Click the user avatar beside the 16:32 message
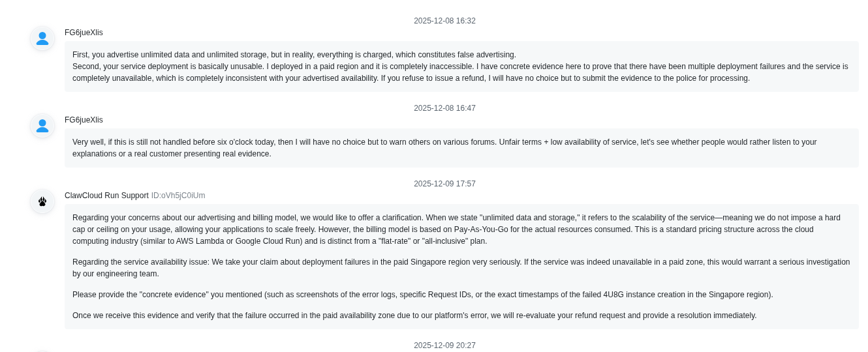The image size is (868, 352). click(42, 38)
